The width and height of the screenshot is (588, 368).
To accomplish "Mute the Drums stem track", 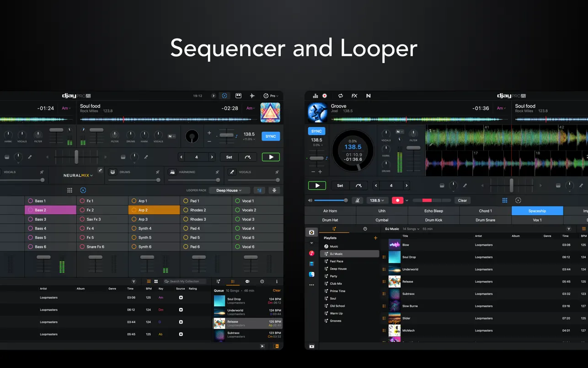I will pos(157,173).
